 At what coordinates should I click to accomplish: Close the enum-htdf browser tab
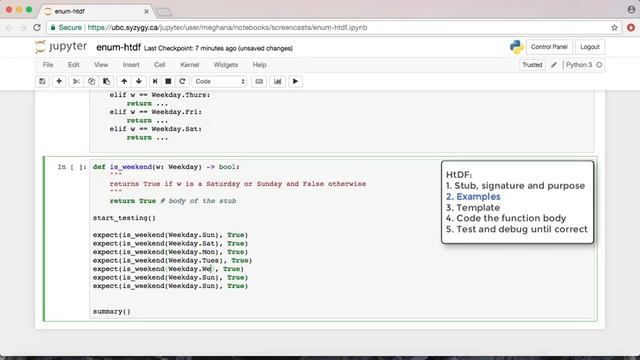[147, 11]
